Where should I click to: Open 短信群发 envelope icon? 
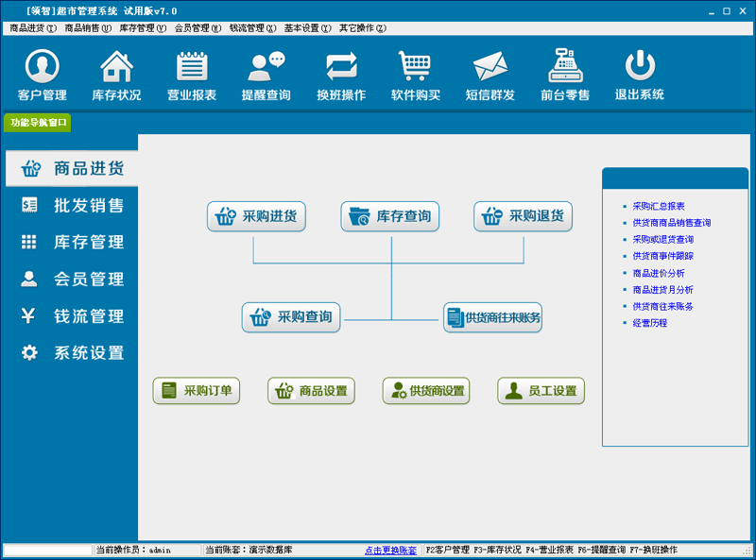(x=490, y=75)
